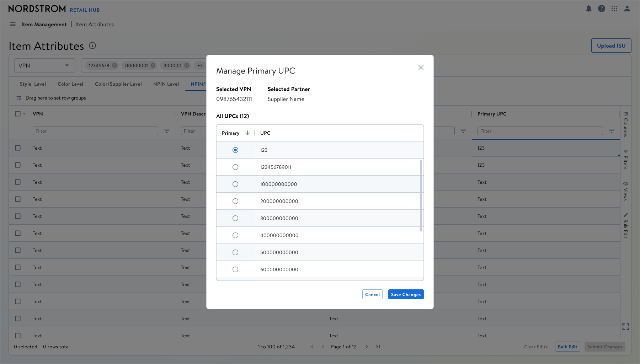Go to the next page arrow
The width and height of the screenshot is (640, 364).
click(367, 347)
